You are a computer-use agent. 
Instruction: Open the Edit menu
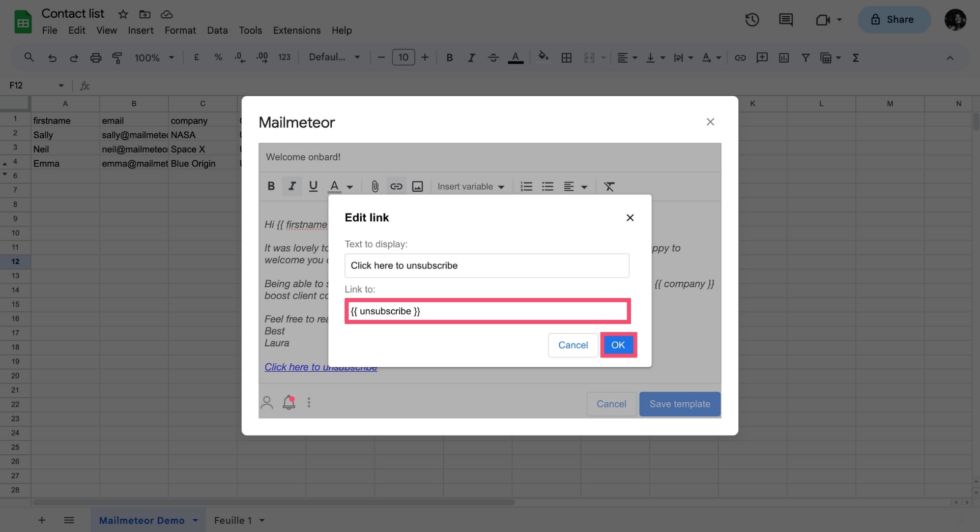(x=77, y=31)
